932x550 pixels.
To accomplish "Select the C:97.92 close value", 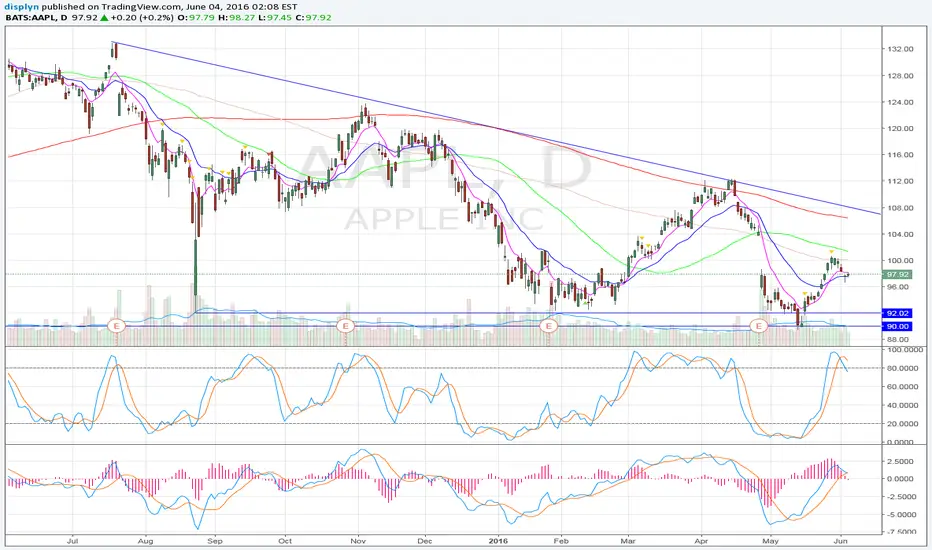I will tap(313, 18).
